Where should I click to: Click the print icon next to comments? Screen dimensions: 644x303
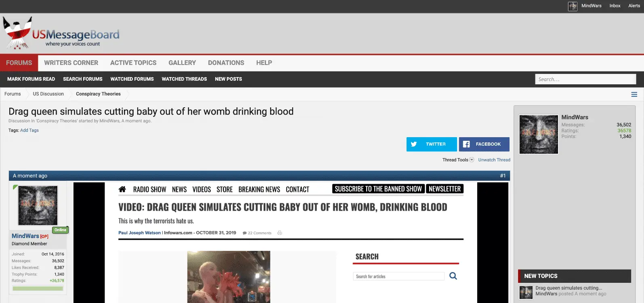point(280,233)
